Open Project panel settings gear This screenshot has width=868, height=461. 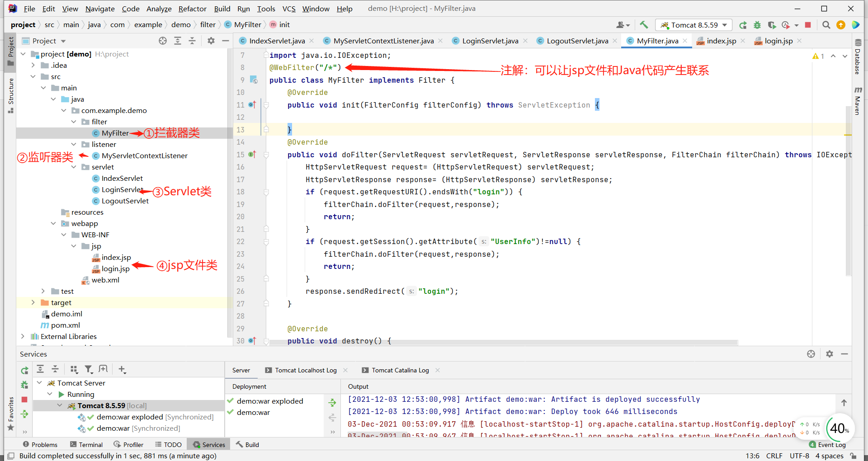[x=211, y=41]
